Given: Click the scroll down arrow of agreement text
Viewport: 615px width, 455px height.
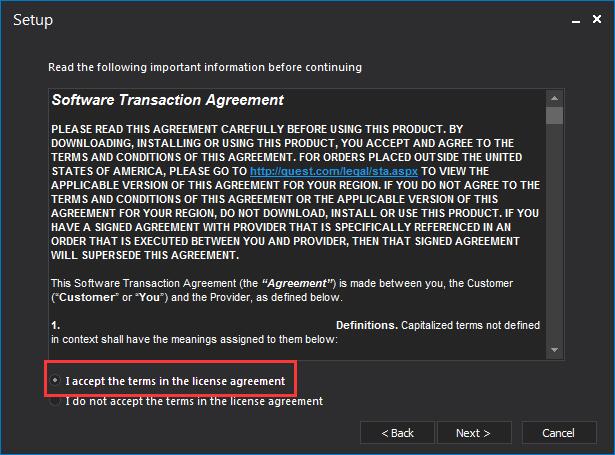Looking at the screenshot, I should pyautogui.click(x=554, y=350).
